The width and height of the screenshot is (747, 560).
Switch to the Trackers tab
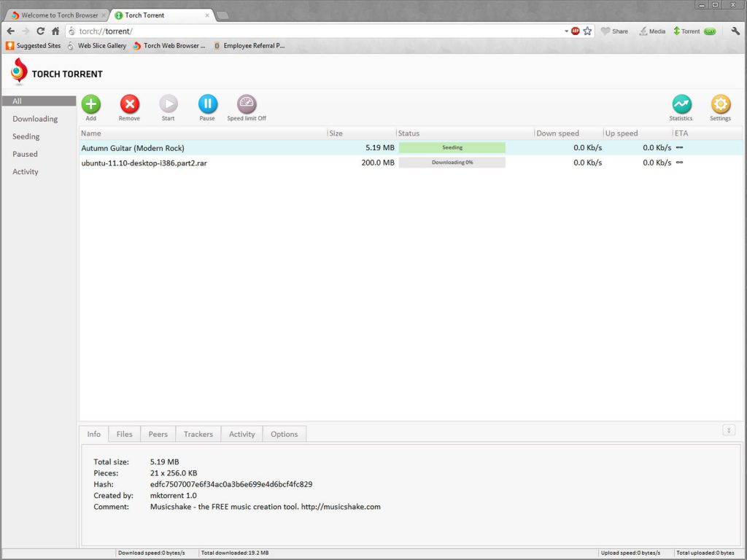(198, 434)
